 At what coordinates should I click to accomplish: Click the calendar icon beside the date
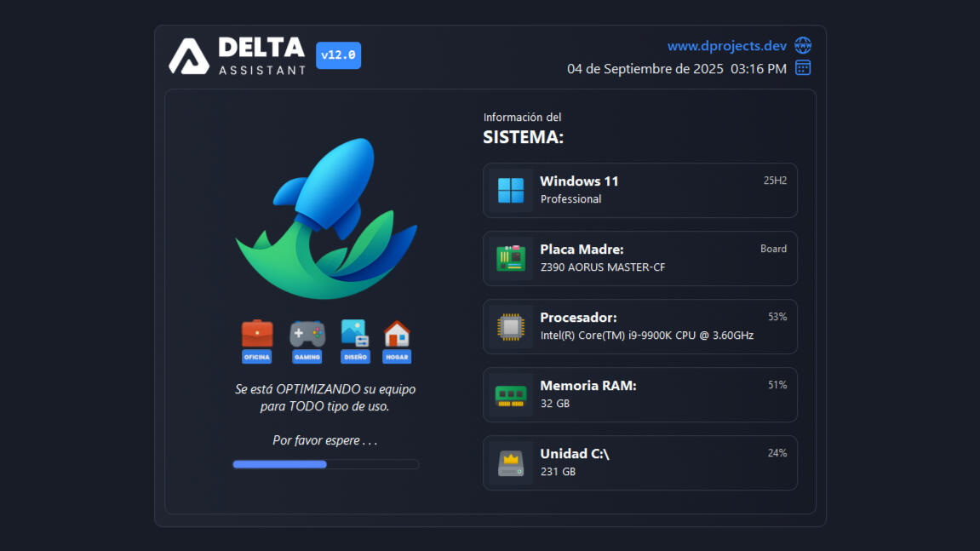pyautogui.click(x=802, y=68)
